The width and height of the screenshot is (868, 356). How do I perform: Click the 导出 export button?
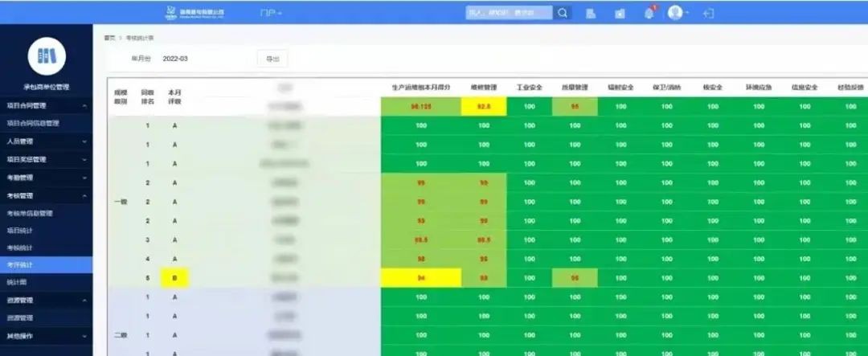pyautogui.click(x=272, y=59)
